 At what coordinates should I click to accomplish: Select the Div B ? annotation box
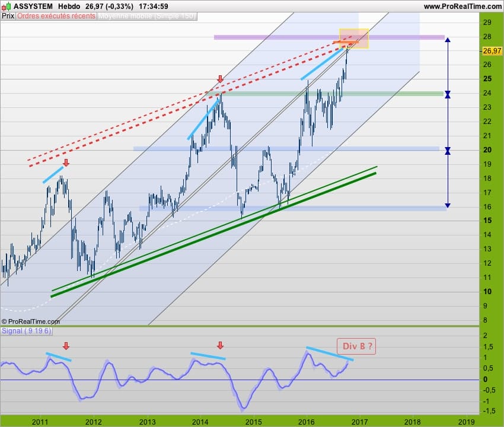(356, 346)
